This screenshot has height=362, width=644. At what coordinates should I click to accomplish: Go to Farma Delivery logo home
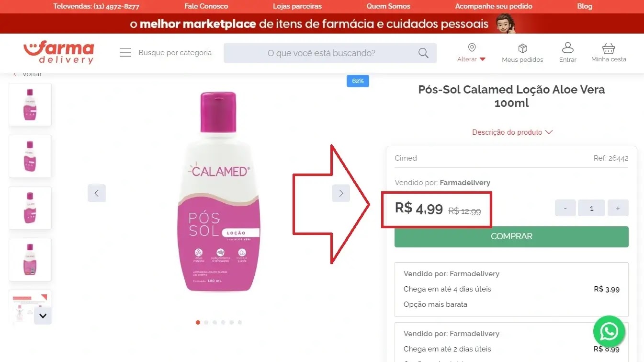click(58, 53)
